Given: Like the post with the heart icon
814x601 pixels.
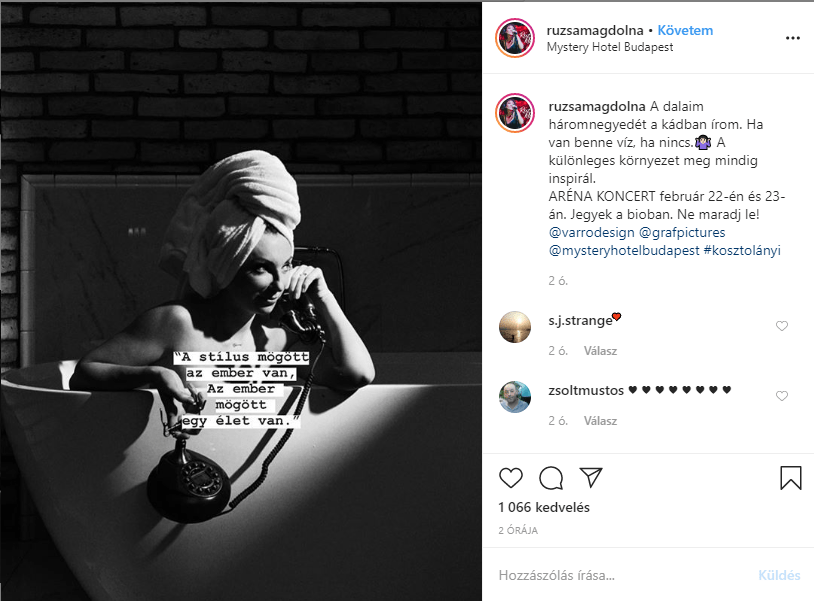Looking at the screenshot, I should point(510,477).
